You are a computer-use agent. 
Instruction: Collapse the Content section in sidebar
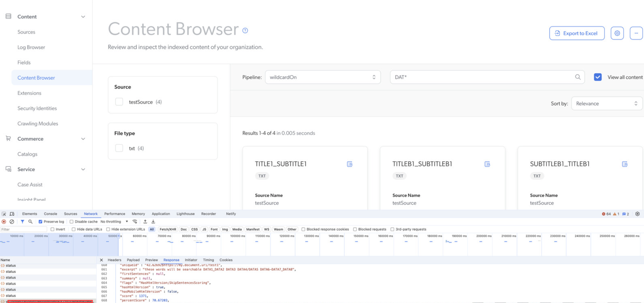(83, 17)
